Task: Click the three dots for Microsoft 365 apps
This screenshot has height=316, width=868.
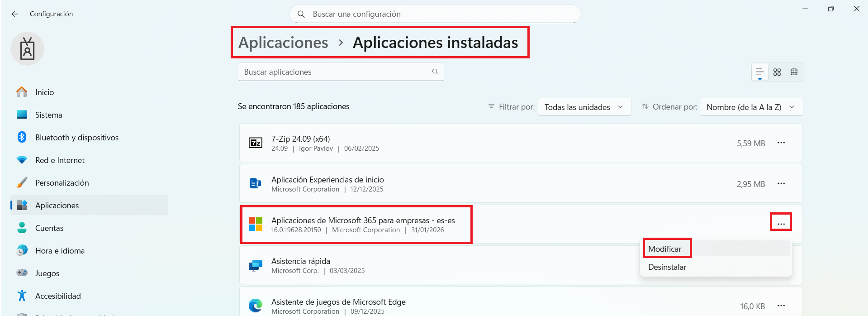Action: pos(781,223)
